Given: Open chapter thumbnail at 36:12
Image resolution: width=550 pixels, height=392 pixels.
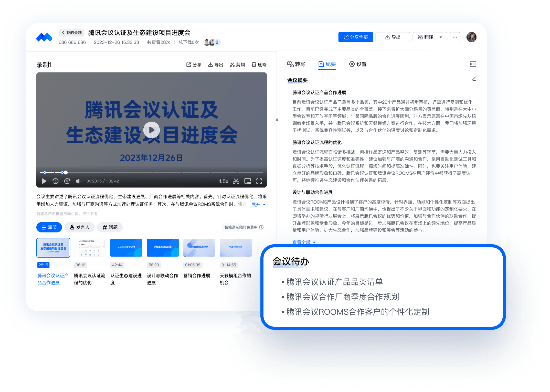Looking at the screenshot, I should point(90,248).
